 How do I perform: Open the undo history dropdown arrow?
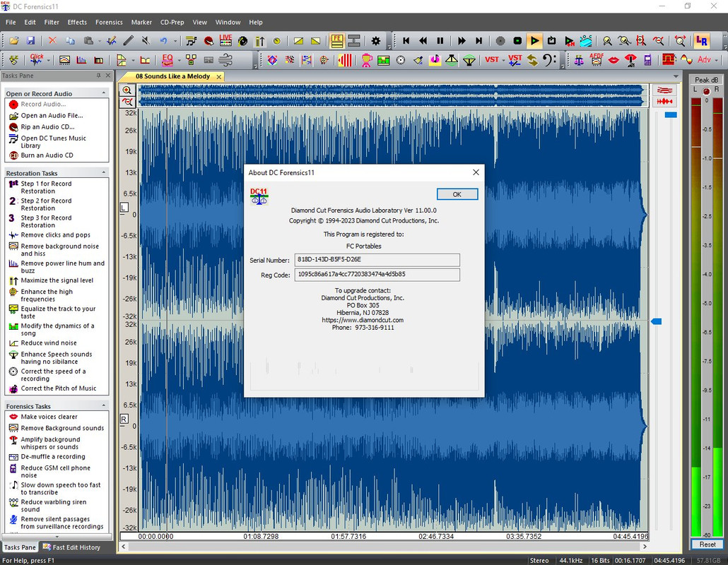pos(175,41)
